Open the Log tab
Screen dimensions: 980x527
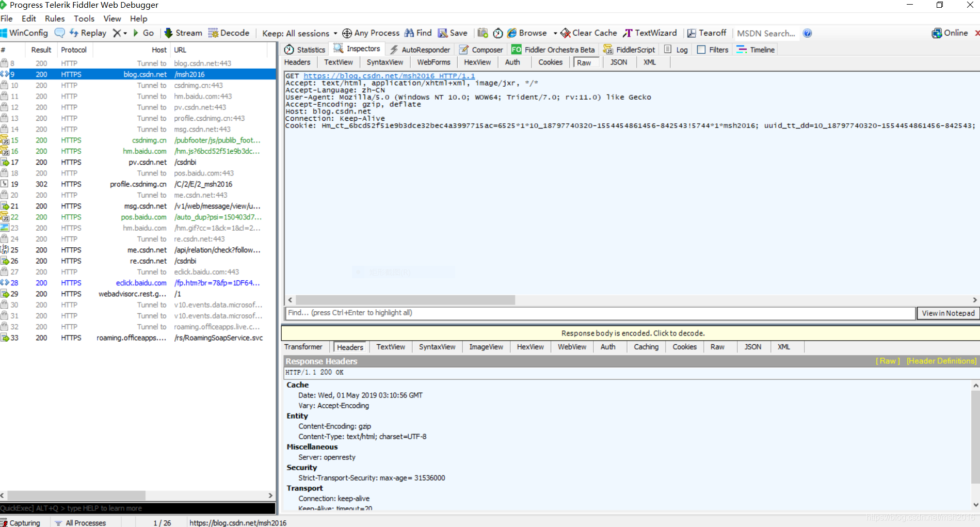(x=676, y=50)
